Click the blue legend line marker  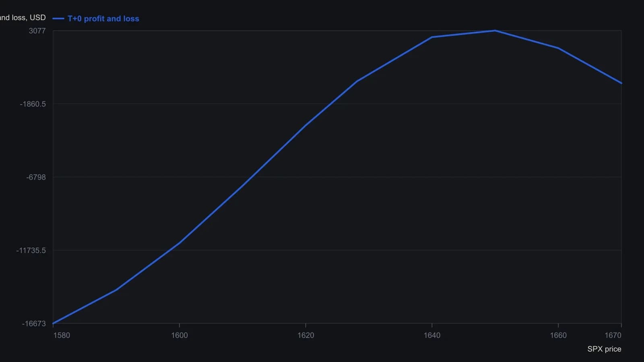[58, 19]
